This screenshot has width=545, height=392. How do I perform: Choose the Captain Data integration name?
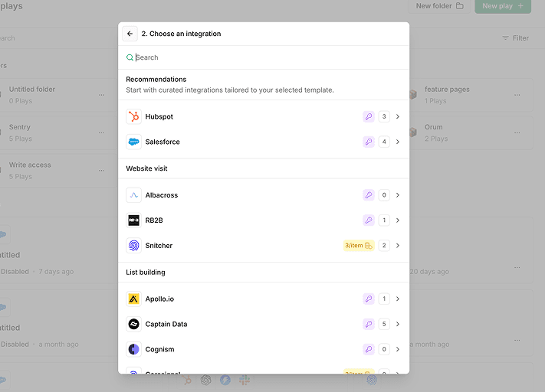point(166,324)
